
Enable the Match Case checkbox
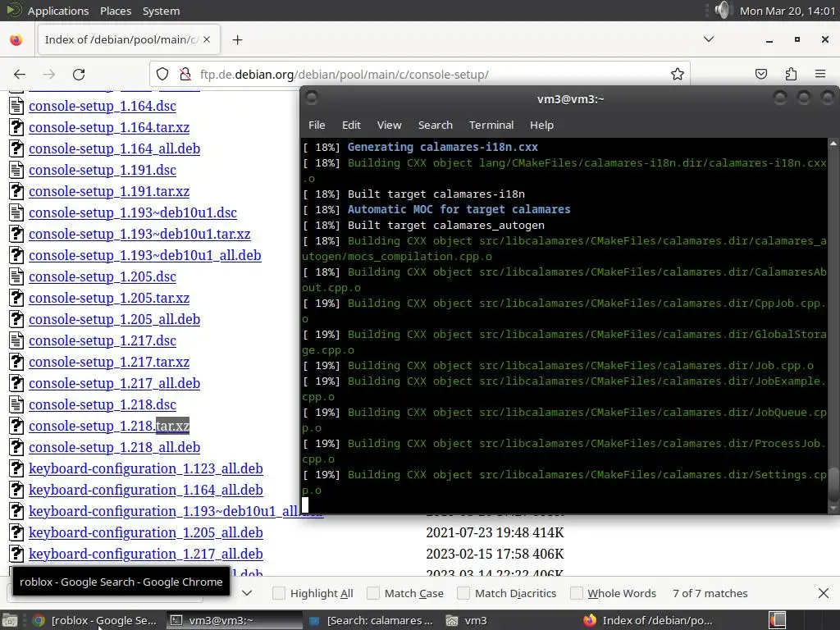point(373,593)
